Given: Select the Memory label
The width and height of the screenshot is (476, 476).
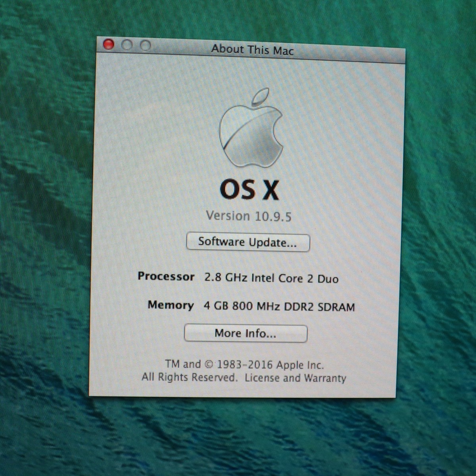Looking at the screenshot, I should pyautogui.click(x=171, y=305).
